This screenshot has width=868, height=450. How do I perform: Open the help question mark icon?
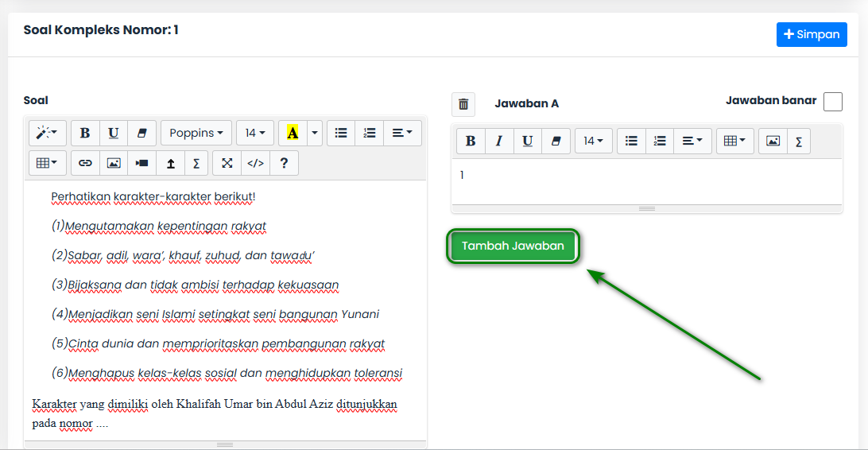point(284,163)
